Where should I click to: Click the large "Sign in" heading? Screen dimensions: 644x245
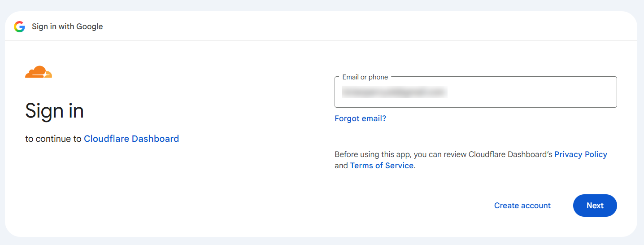coord(54,110)
